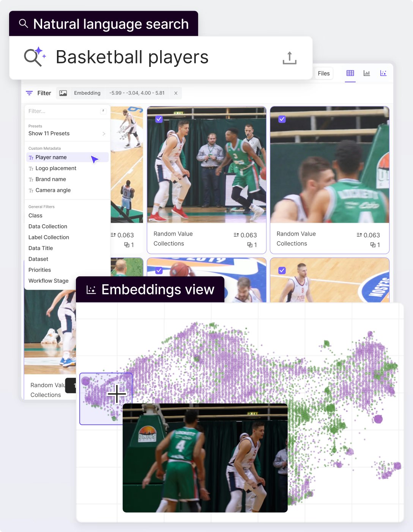Select the AI search sparkle icon

pos(34,57)
